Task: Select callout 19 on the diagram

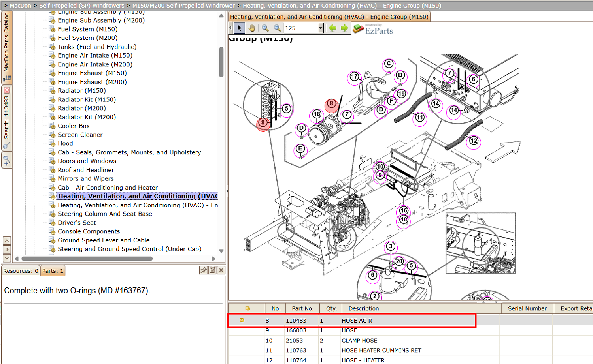Action: coord(401,94)
